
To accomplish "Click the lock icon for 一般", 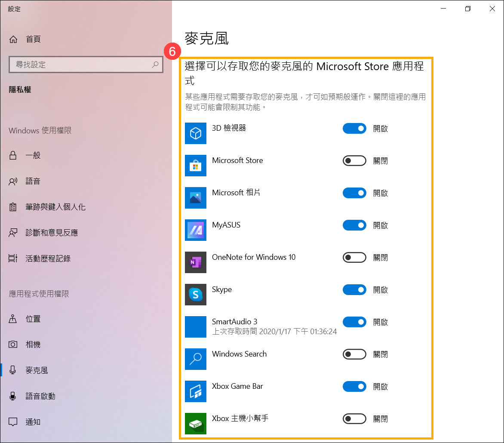I will [13, 155].
